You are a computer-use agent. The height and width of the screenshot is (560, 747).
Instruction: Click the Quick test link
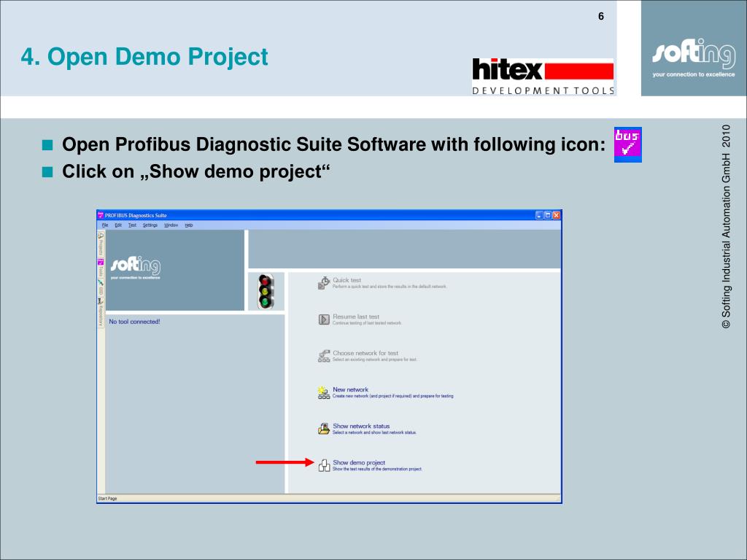point(347,280)
